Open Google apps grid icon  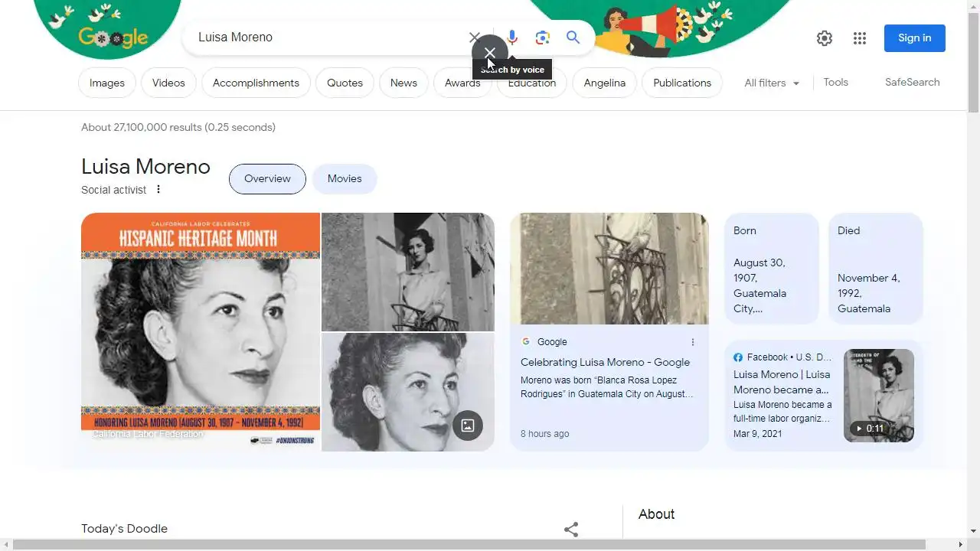[860, 38]
